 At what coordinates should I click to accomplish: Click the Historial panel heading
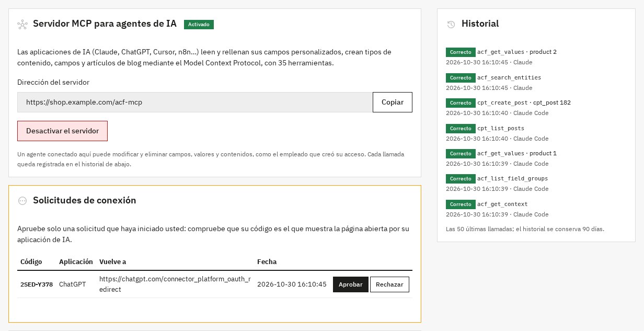pyautogui.click(x=480, y=24)
